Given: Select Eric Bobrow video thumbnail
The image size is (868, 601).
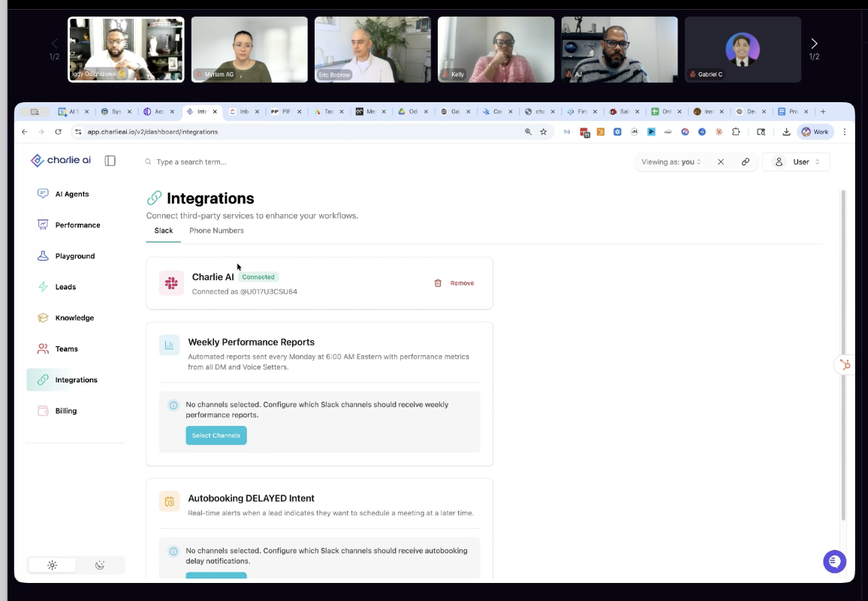Looking at the screenshot, I should pyautogui.click(x=372, y=50).
